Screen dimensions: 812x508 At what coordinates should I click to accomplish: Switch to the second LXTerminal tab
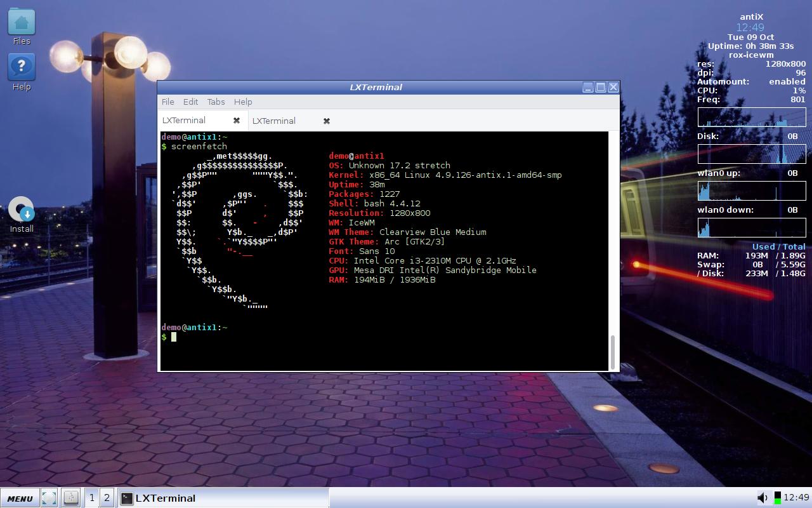click(274, 121)
